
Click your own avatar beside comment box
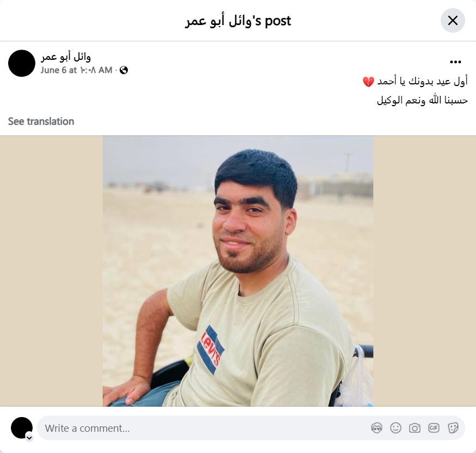coord(22,428)
